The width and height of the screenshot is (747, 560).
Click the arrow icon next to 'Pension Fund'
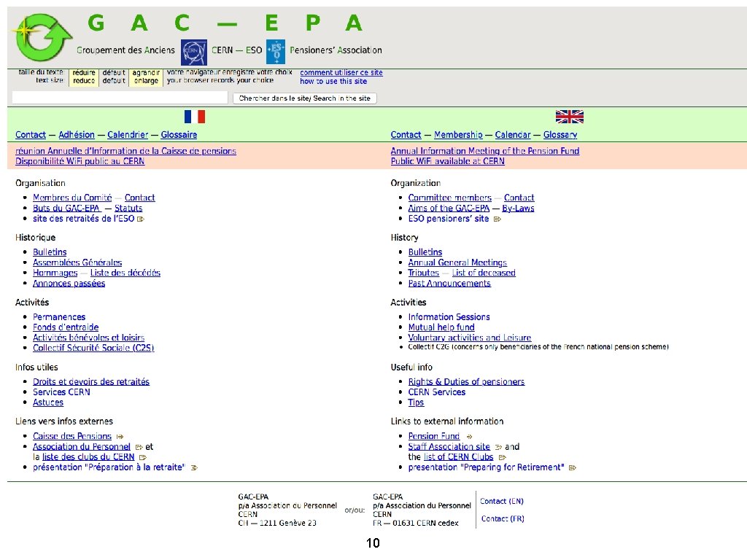pyautogui.click(x=469, y=436)
